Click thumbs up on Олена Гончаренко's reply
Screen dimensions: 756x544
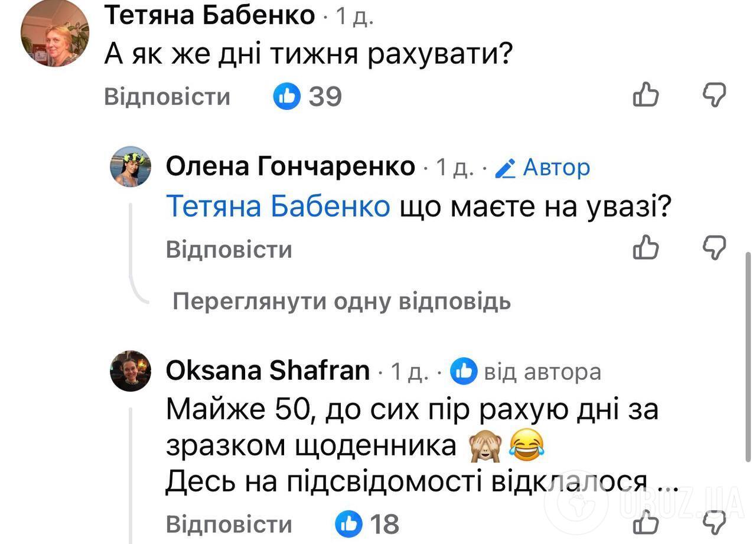point(646,248)
